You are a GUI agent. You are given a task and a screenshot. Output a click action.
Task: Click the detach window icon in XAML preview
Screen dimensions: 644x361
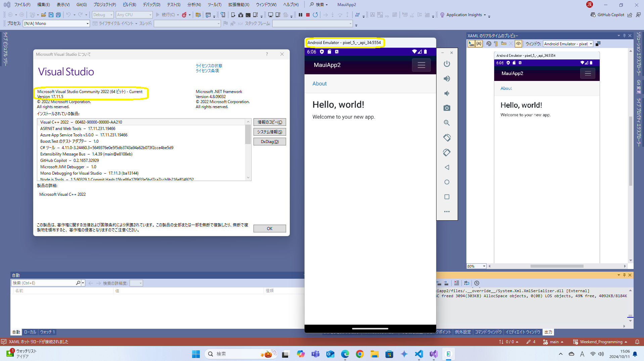[x=598, y=44]
